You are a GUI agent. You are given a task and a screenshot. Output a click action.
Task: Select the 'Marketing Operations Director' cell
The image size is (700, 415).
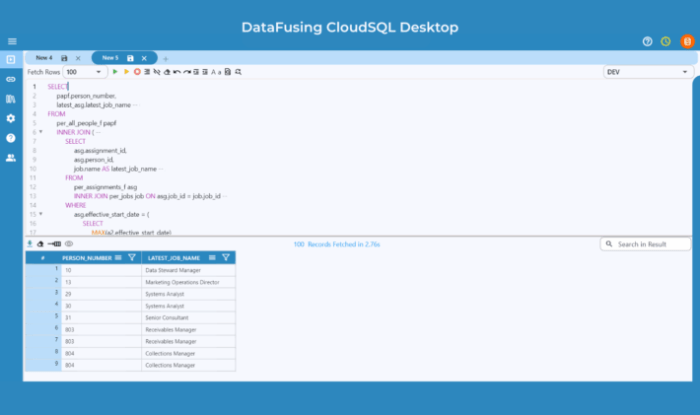pos(188,282)
